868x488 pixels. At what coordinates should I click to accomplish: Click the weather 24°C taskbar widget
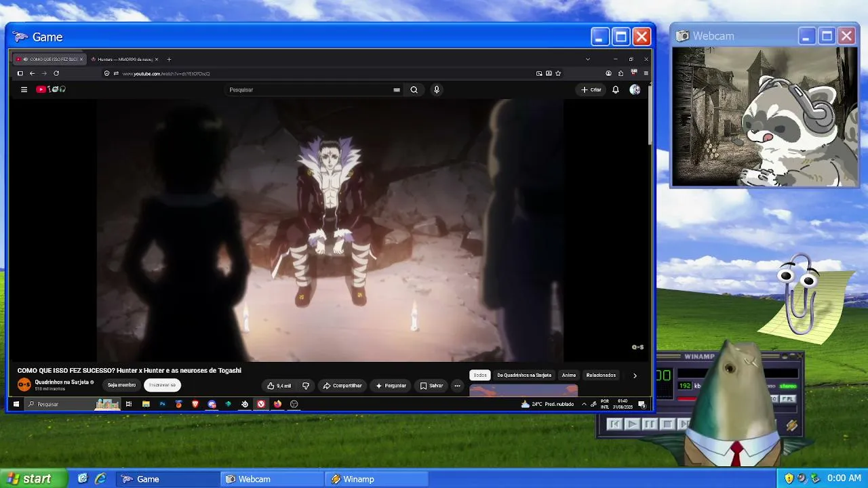[548, 404]
